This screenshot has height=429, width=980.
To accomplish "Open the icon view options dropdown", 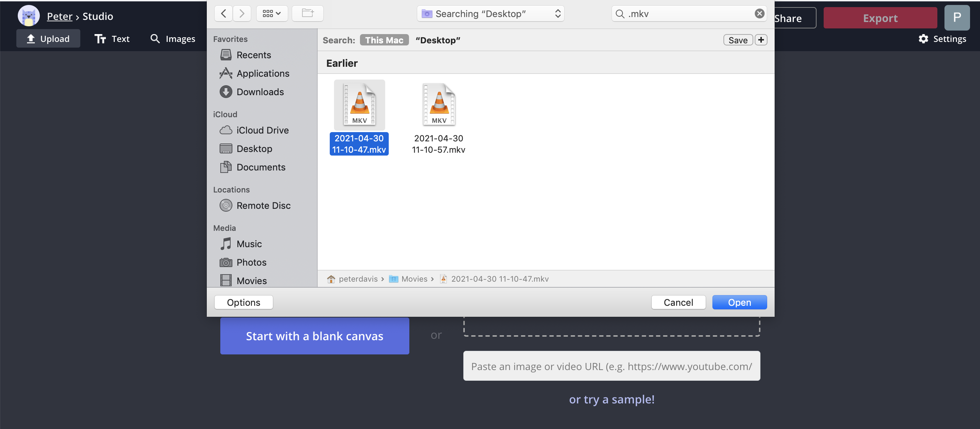I will tap(271, 14).
